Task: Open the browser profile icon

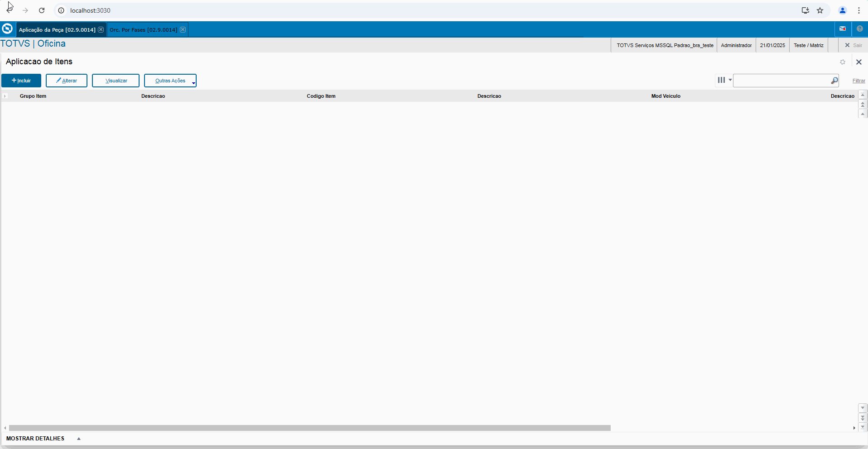Action: [x=843, y=10]
